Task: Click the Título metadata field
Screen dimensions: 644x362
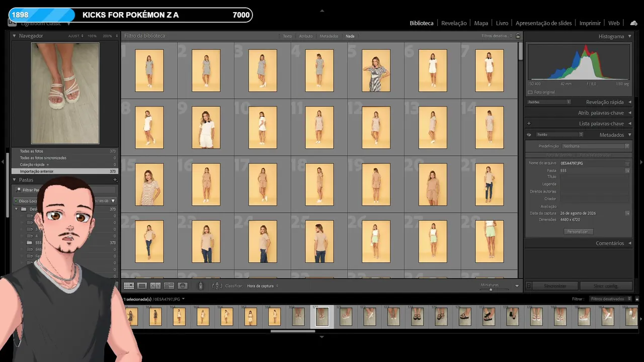Action: pos(595,177)
